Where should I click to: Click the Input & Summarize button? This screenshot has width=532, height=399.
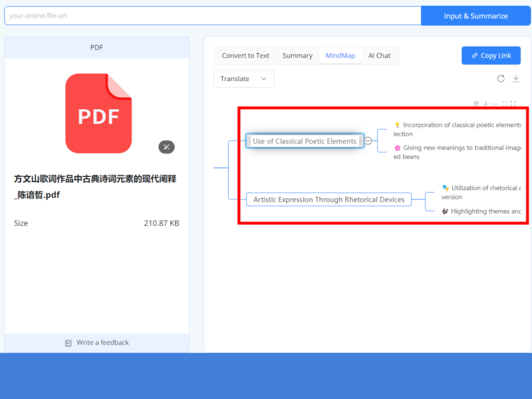pyautogui.click(x=475, y=15)
